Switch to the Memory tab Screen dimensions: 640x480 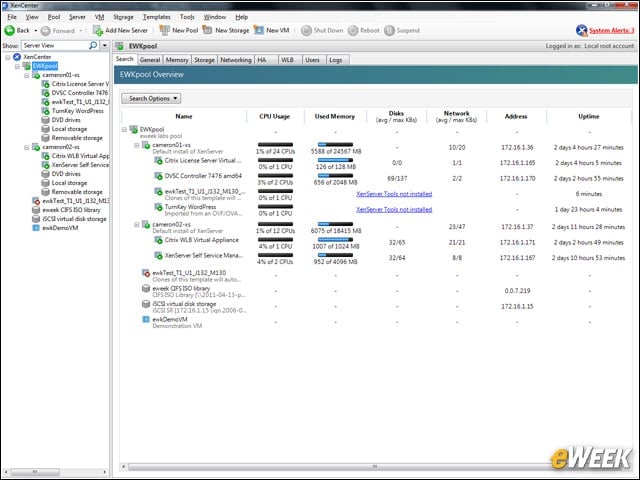tap(177, 60)
